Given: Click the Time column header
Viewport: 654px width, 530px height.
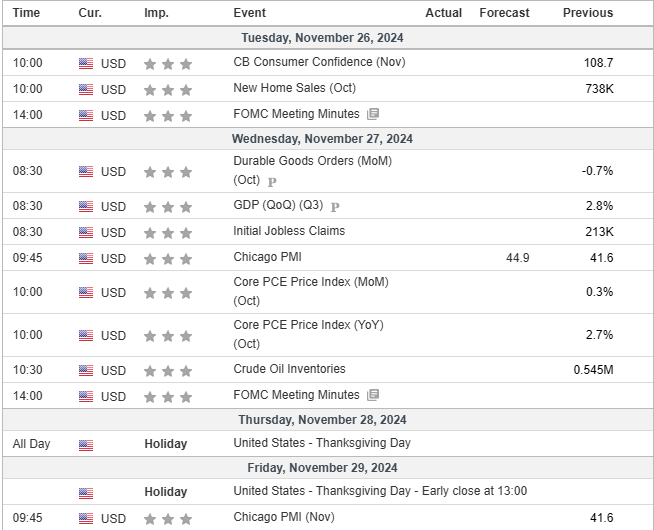Looking at the screenshot, I should click(x=26, y=13).
